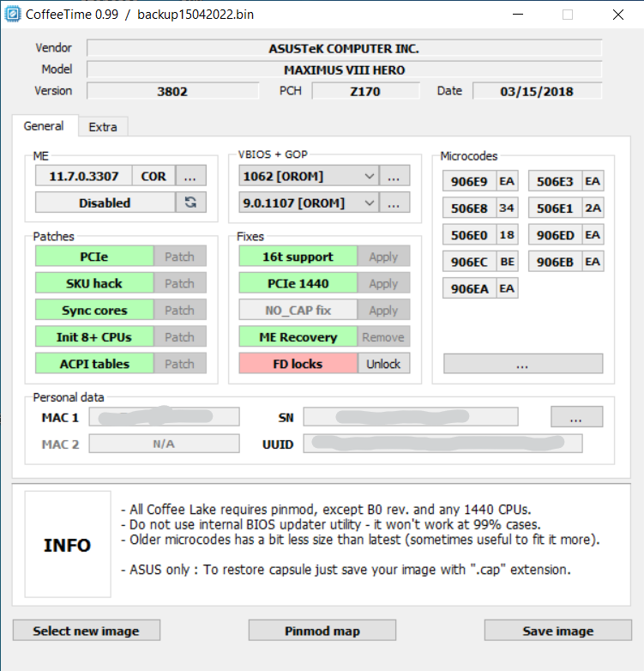Select microcode 906EB
Screen dimensions: 644x671
point(555,262)
